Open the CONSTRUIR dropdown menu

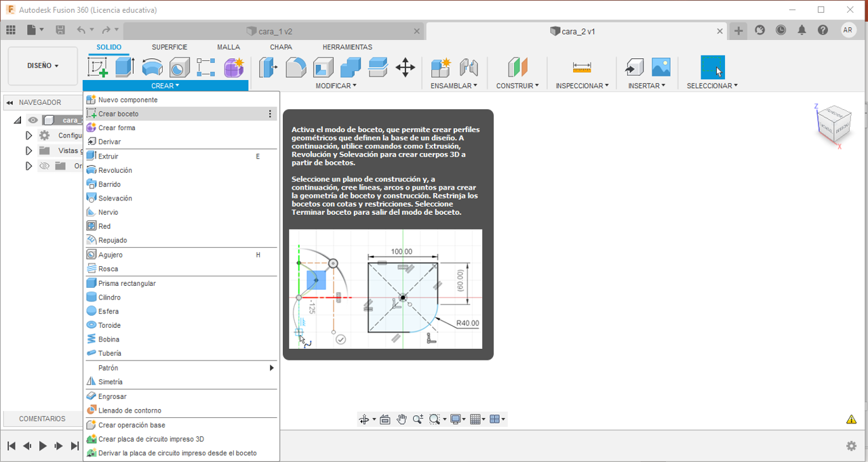[x=517, y=86]
